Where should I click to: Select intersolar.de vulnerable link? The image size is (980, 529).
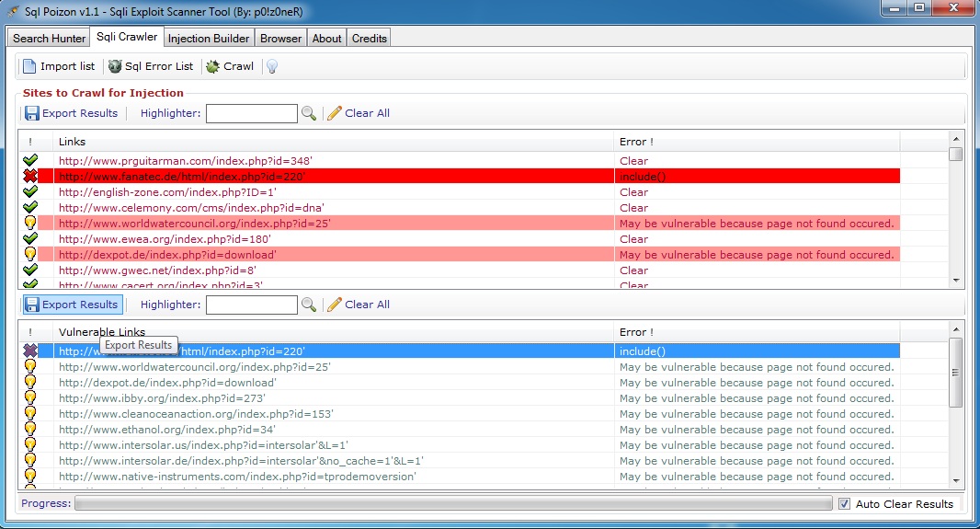click(241, 461)
